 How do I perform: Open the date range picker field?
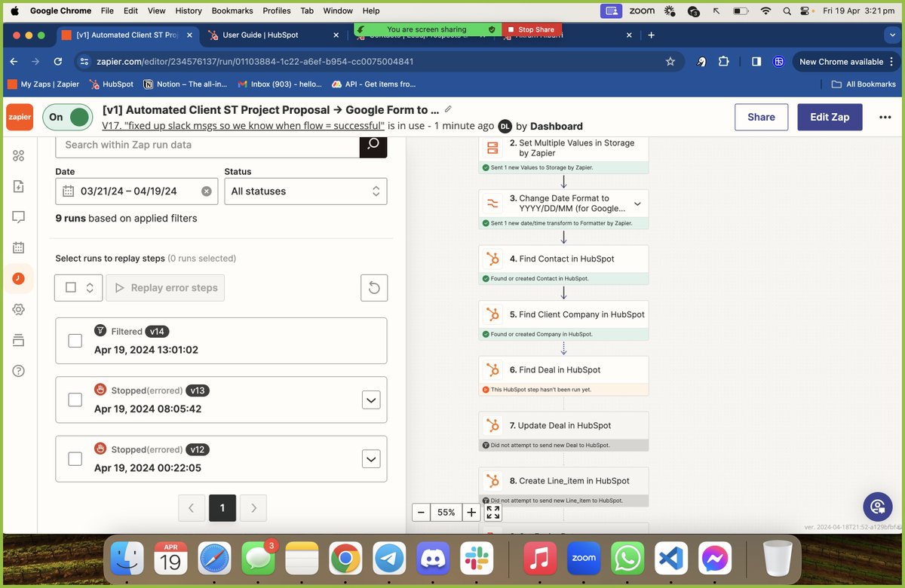pyautogui.click(x=137, y=191)
